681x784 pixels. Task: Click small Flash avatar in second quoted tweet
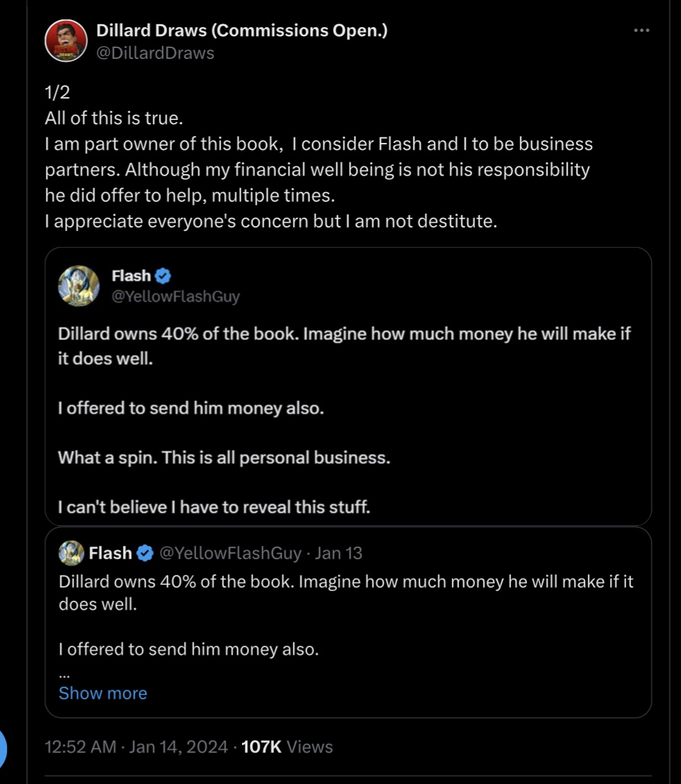[71, 553]
